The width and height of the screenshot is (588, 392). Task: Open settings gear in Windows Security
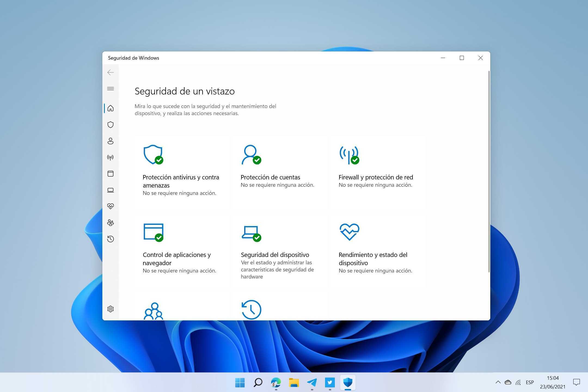(x=110, y=309)
